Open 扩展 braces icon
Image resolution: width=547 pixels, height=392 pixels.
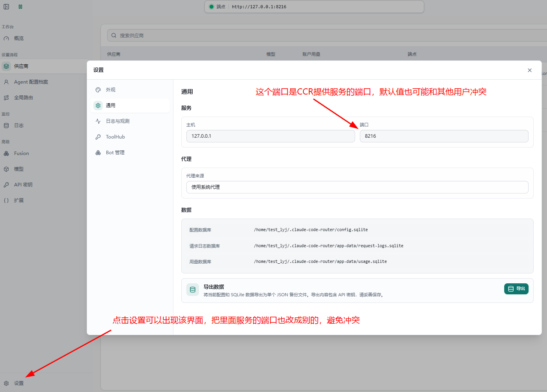pos(6,201)
